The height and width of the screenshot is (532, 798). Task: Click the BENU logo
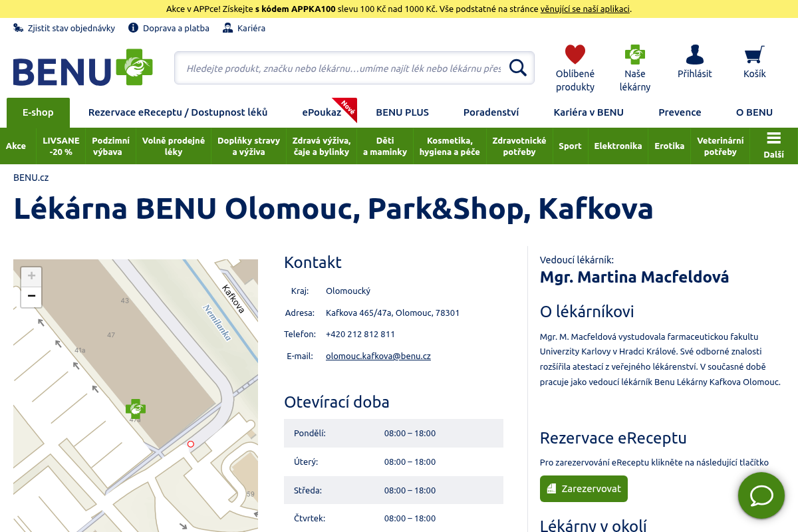pos(83,68)
